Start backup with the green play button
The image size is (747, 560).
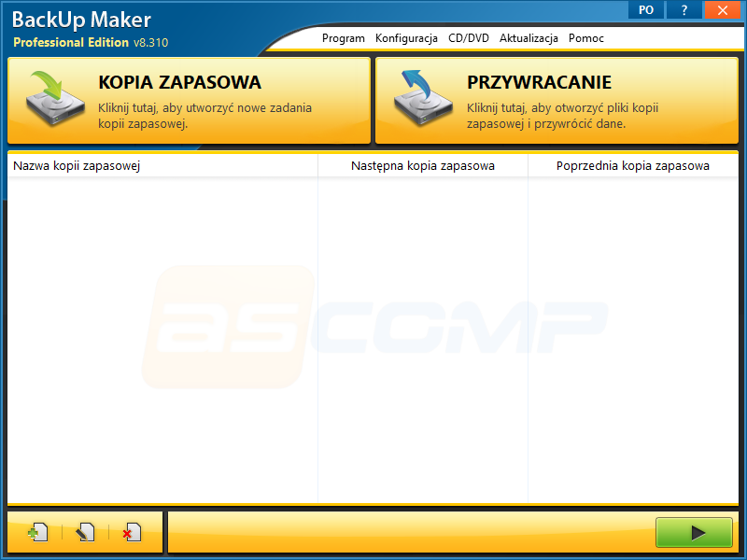click(x=694, y=532)
